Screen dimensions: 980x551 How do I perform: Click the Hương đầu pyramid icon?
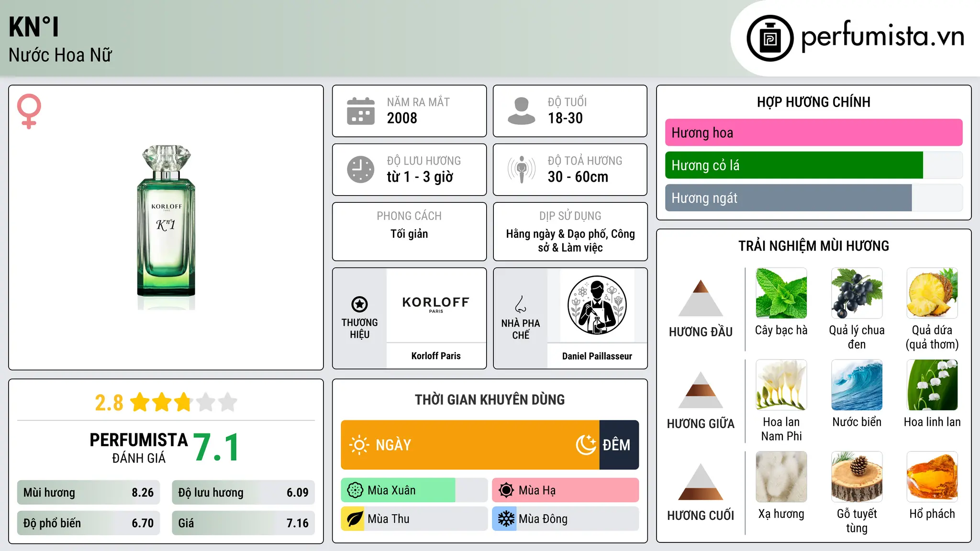[701, 298]
